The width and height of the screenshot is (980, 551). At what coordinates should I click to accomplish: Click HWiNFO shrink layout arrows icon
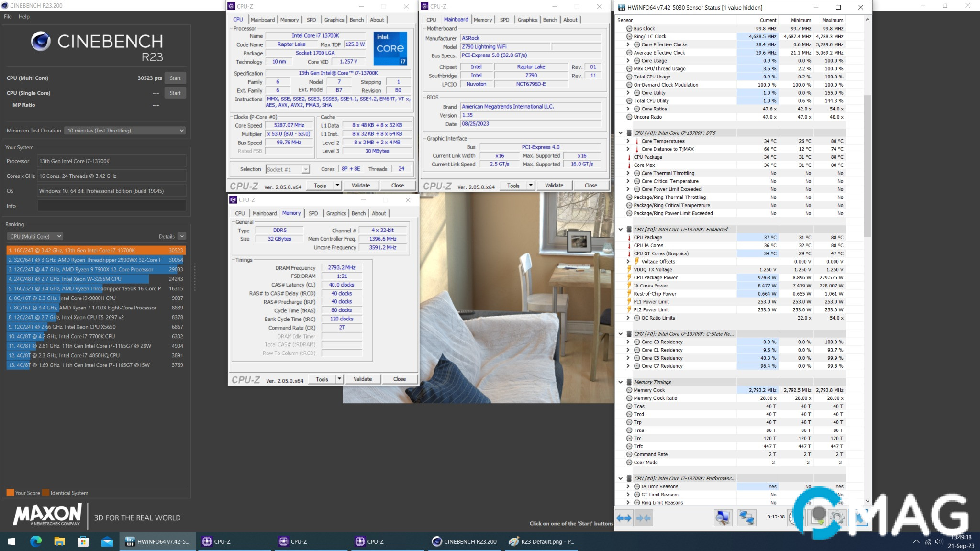(644, 518)
